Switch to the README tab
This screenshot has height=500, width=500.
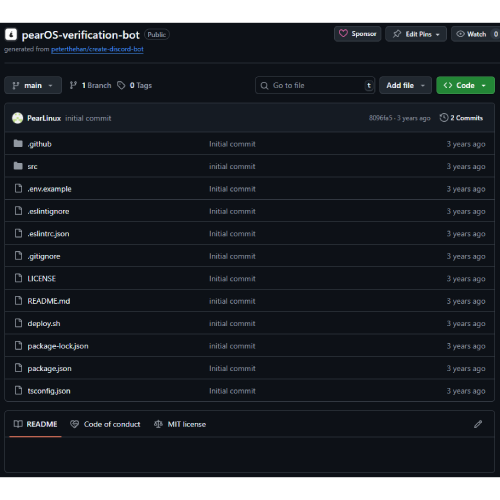(x=36, y=424)
